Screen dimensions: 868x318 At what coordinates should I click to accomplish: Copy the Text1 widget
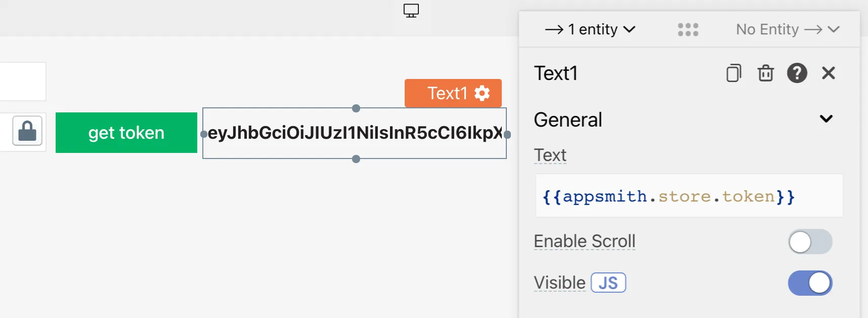733,73
